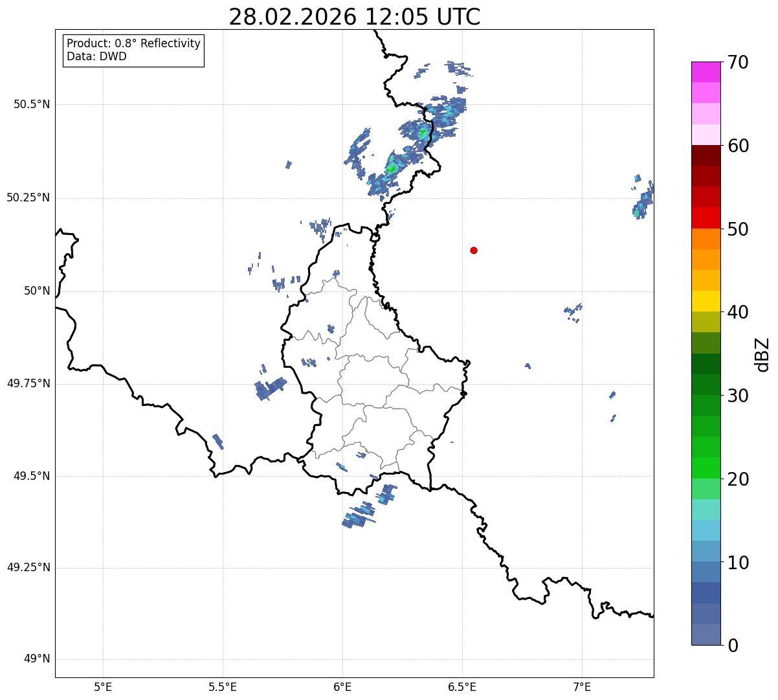Click the latitude label "49°N"
This screenshot has height=700, width=778.
37,659
